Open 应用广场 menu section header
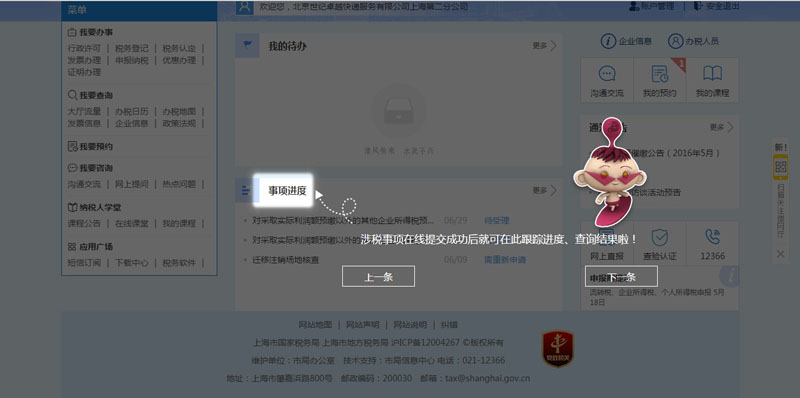This screenshot has width=800, height=398. pos(90,246)
